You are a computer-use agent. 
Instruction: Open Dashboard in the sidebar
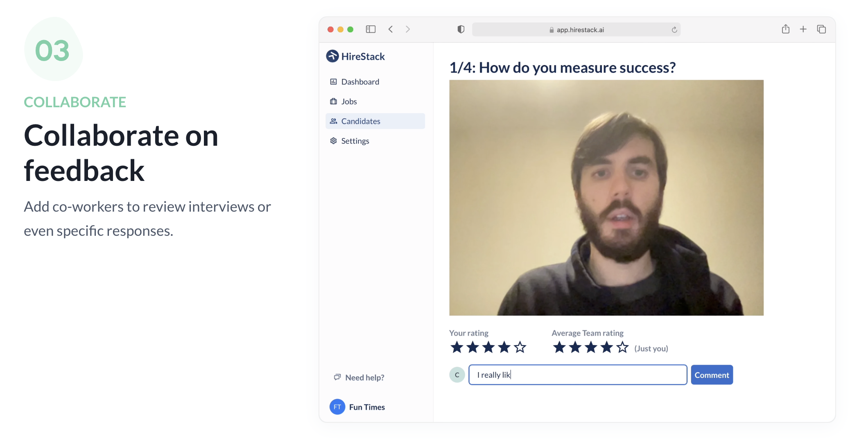[360, 82]
